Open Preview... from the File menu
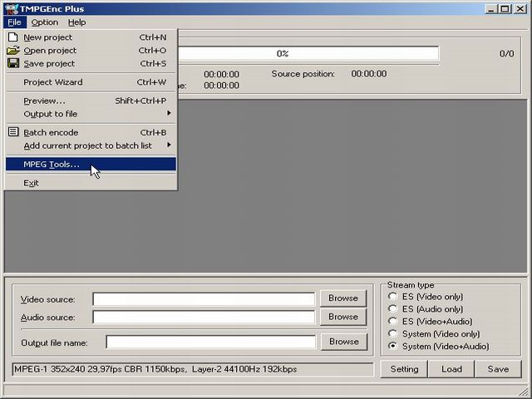532x399 pixels. point(91,101)
